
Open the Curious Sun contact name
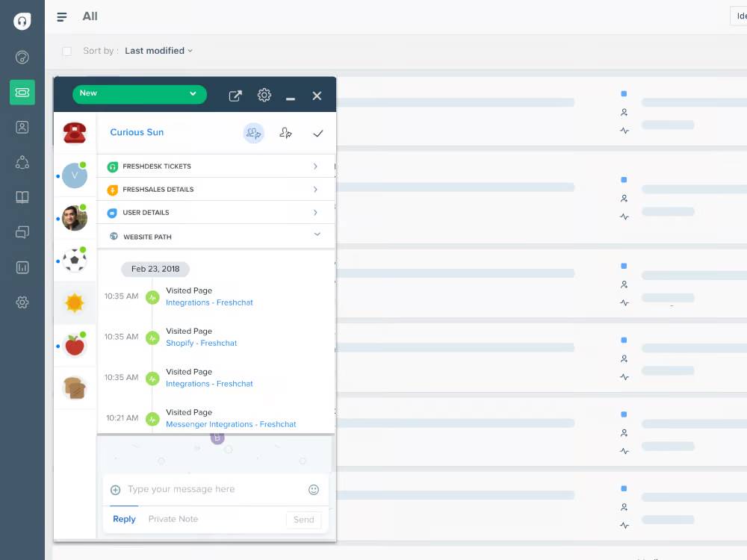pos(137,132)
